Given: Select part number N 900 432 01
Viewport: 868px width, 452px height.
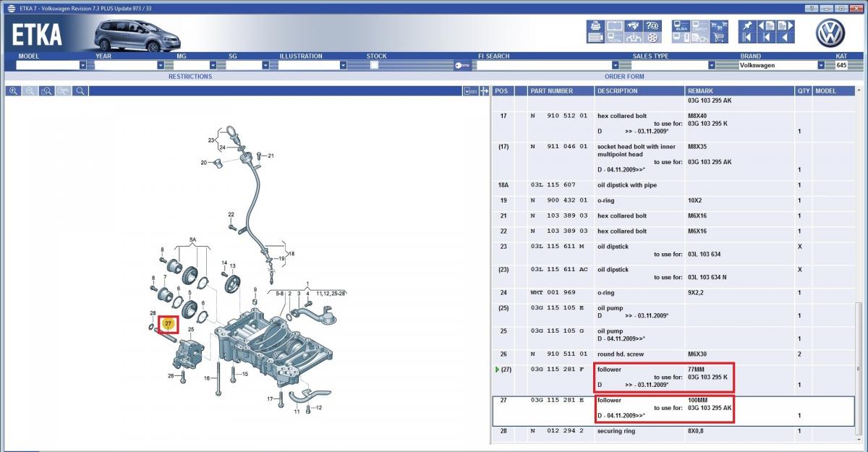Looking at the screenshot, I should (x=558, y=200).
